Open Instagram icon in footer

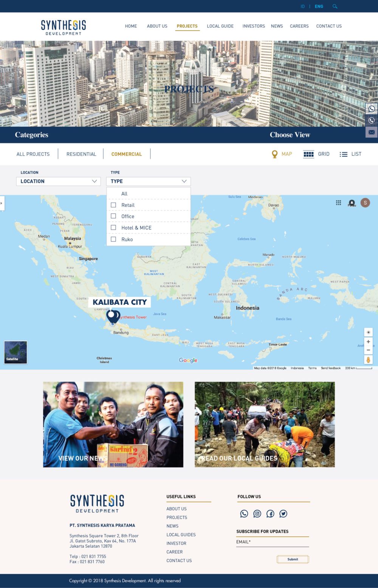click(x=257, y=514)
